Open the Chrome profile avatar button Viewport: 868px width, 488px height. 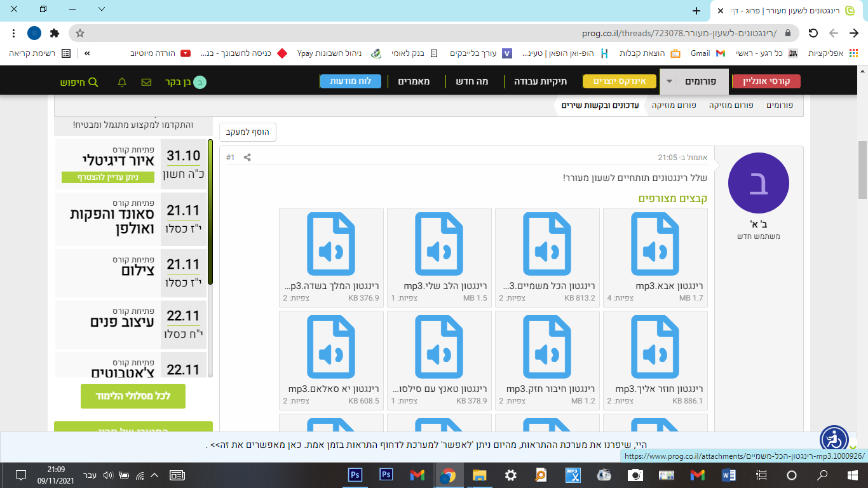coord(34,33)
